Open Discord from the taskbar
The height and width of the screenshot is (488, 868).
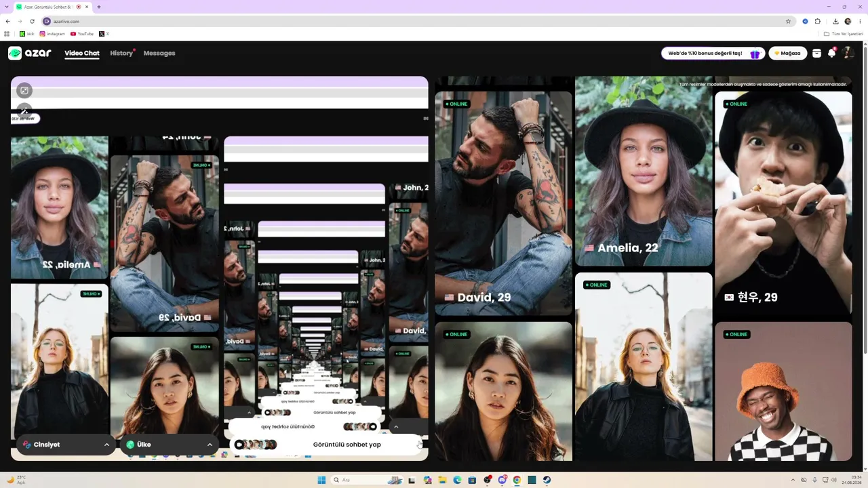502,480
